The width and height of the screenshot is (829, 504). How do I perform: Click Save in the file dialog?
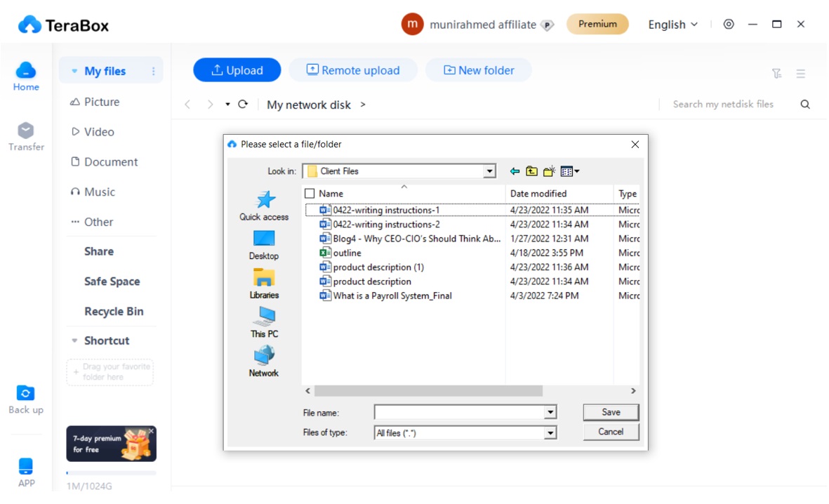[x=611, y=412]
